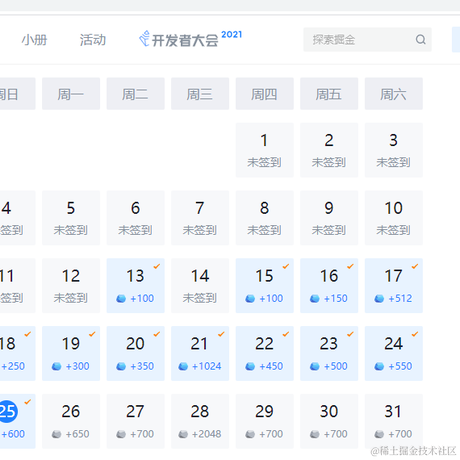
Task: Open the 活动 nav tab
Action: click(93, 40)
